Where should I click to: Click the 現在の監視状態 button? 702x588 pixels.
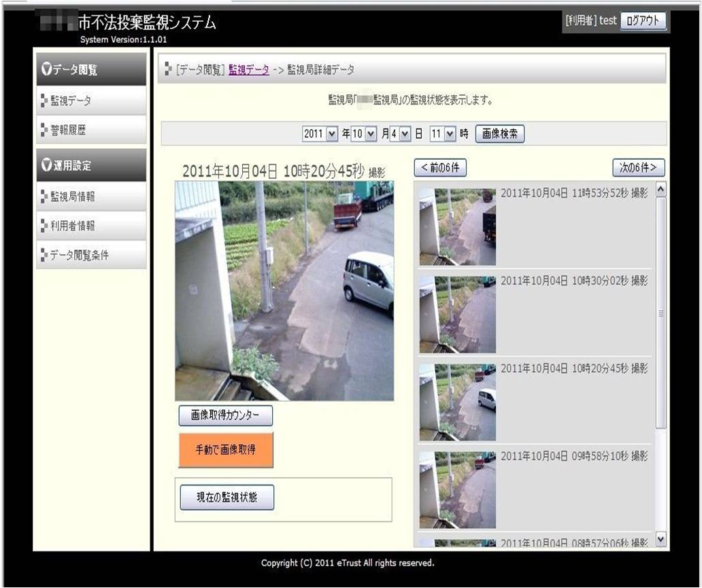pyautogui.click(x=227, y=497)
